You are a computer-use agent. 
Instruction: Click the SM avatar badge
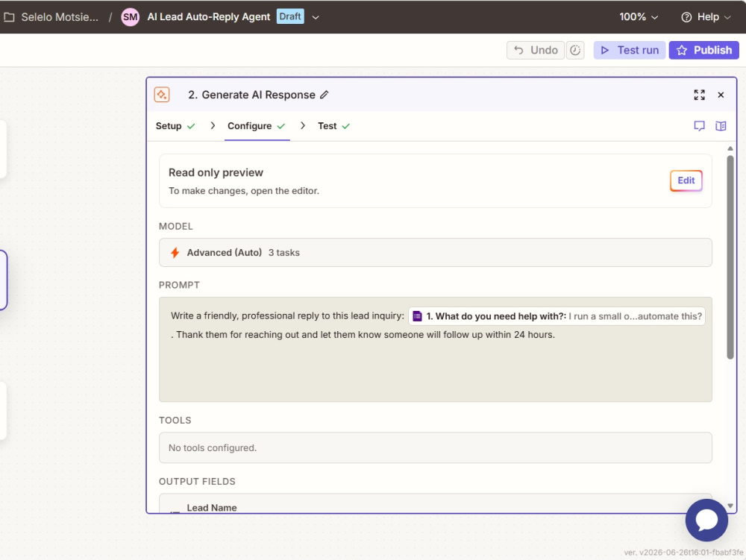coord(130,17)
